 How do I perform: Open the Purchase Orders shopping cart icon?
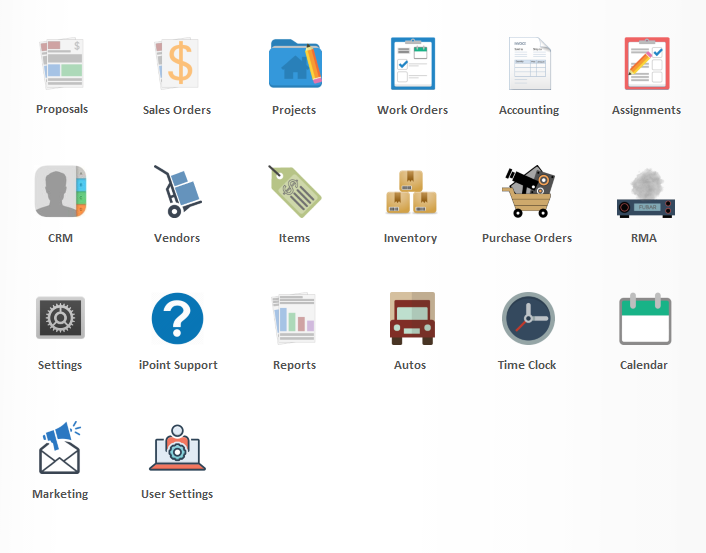pyautogui.click(x=528, y=191)
